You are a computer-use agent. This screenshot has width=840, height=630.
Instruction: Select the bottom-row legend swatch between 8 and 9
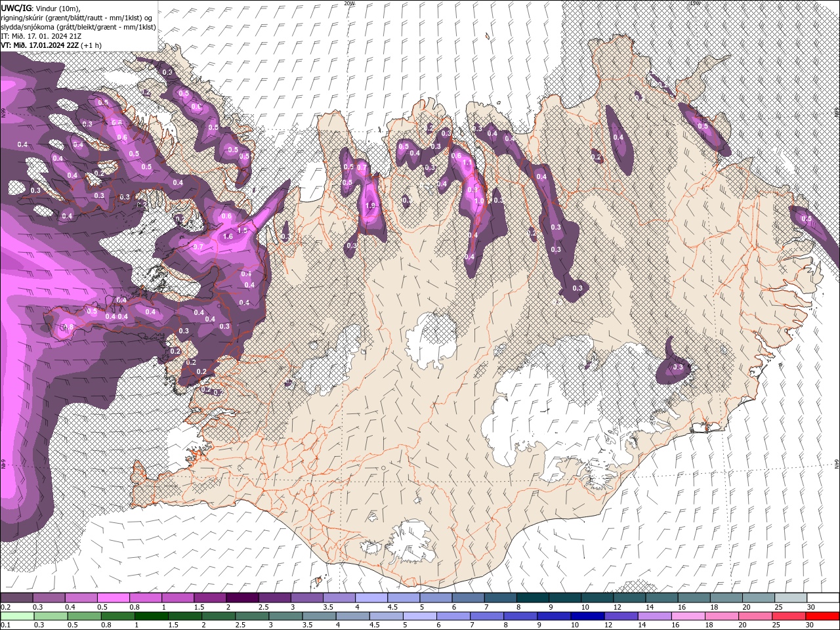(x=520, y=616)
